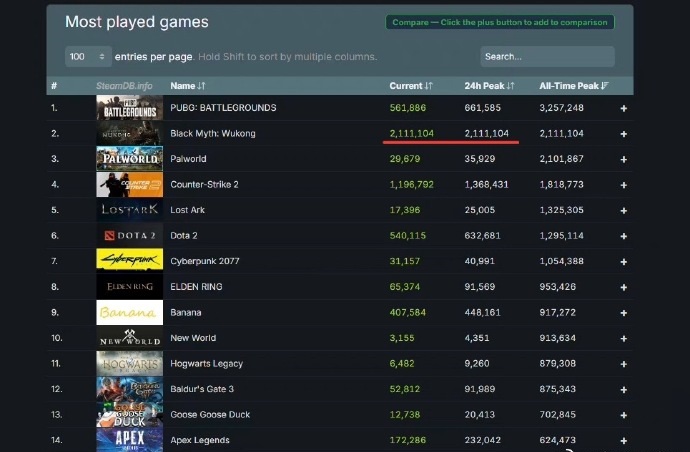Open the Goose Goose Duck thumbnail

coord(129,415)
